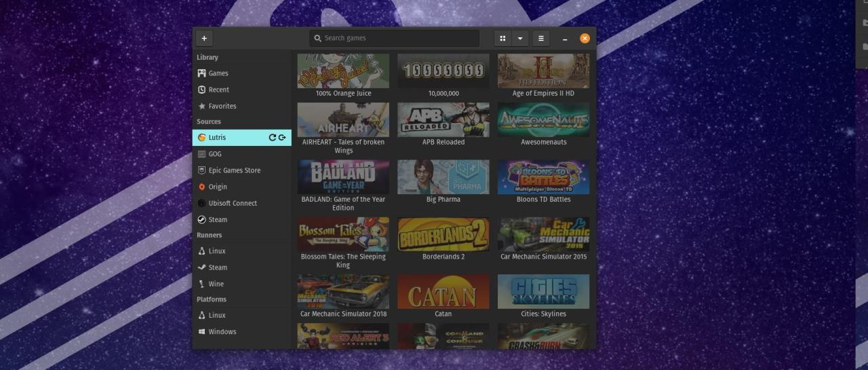Screen dimensions: 868x370
Task: Click the plus button to add a game
Action: 204,38
